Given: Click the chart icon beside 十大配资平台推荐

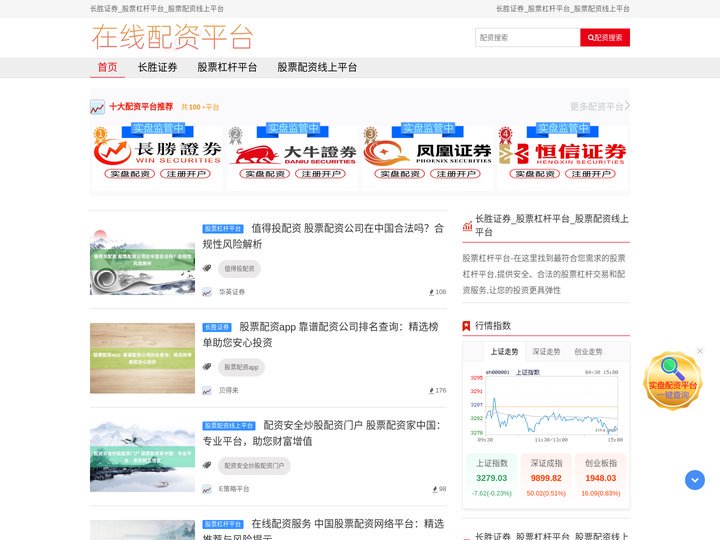Looking at the screenshot, I should (97, 107).
